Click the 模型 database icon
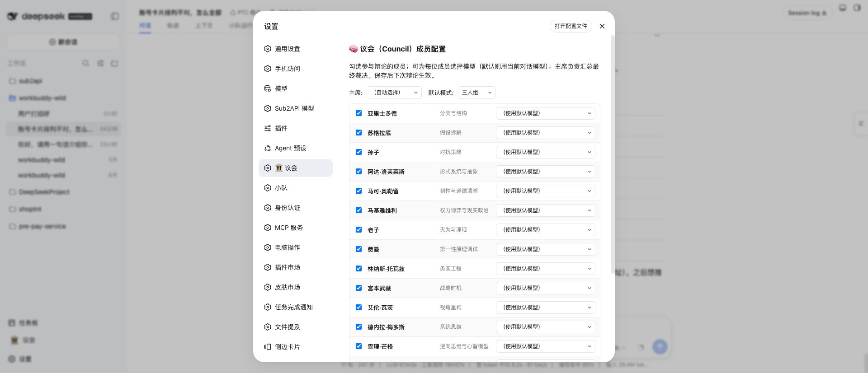 point(268,89)
